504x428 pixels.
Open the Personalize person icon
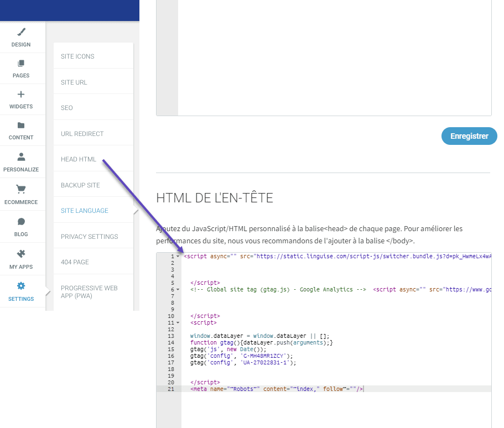tap(21, 156)
